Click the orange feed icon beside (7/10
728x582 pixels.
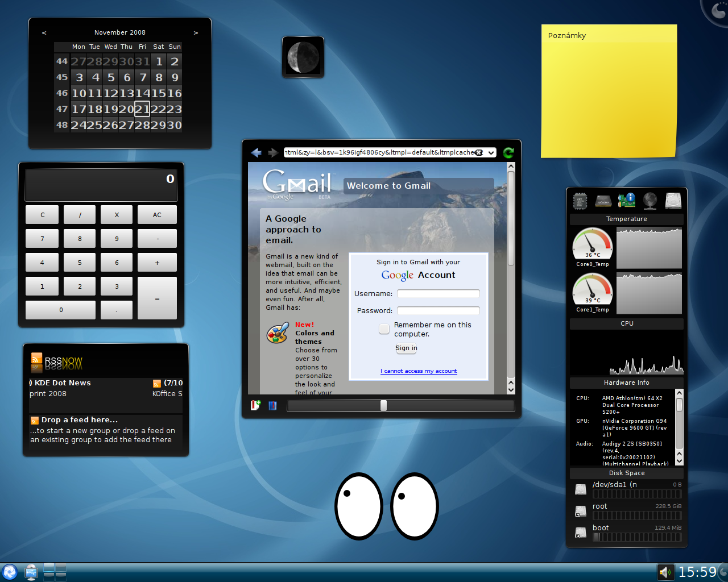point(157,383)
